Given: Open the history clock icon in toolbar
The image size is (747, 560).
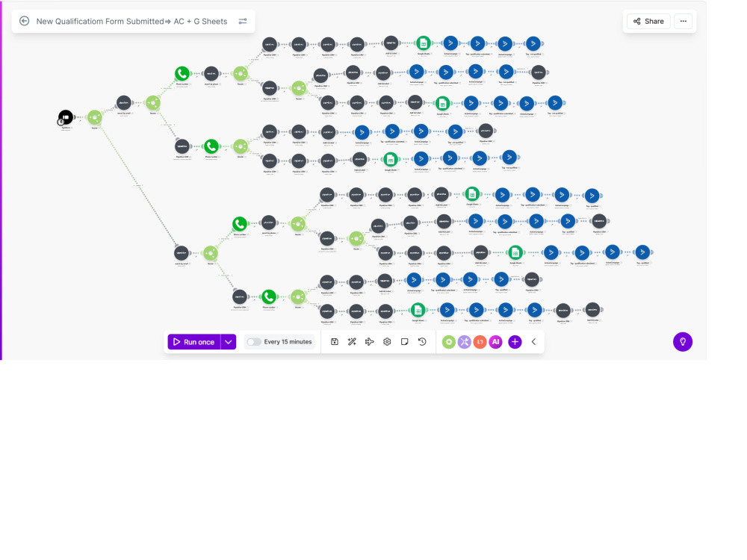Looking at the screenshot, I should (422, 342).
